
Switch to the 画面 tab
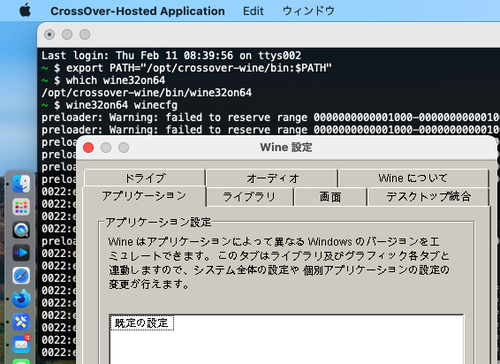coord(330,197)
